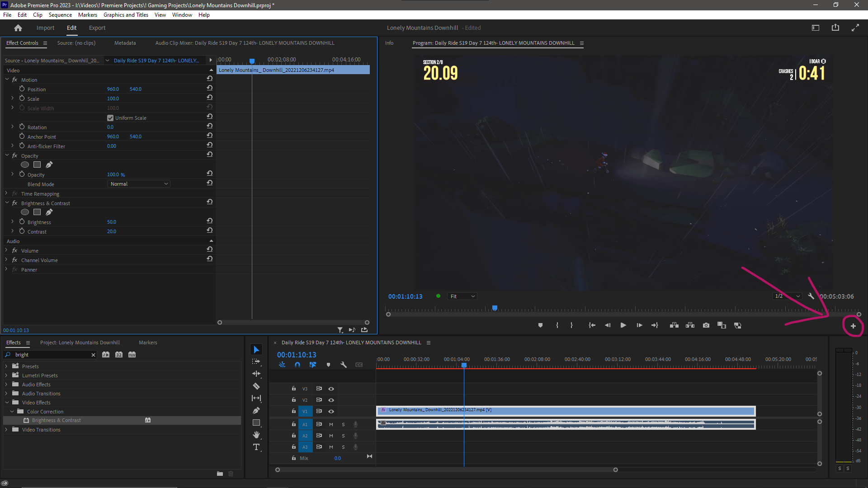Clear the bright search field in Effects panel

93,355
